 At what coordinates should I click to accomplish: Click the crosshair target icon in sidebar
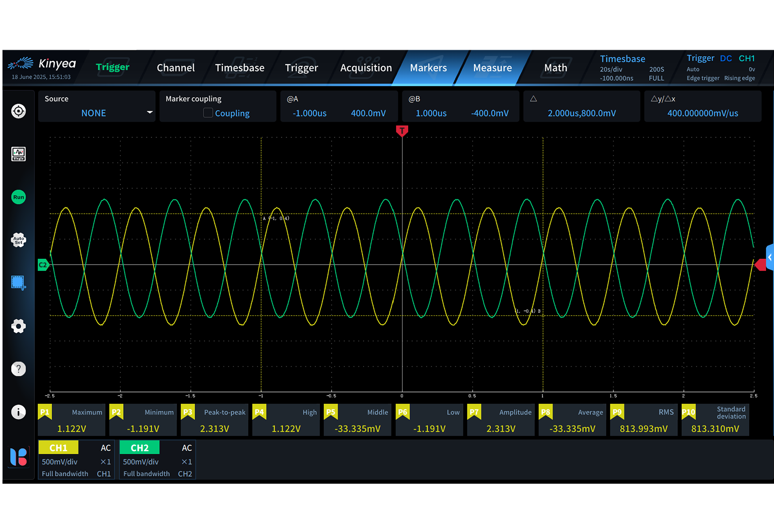[x=18, y=111]
